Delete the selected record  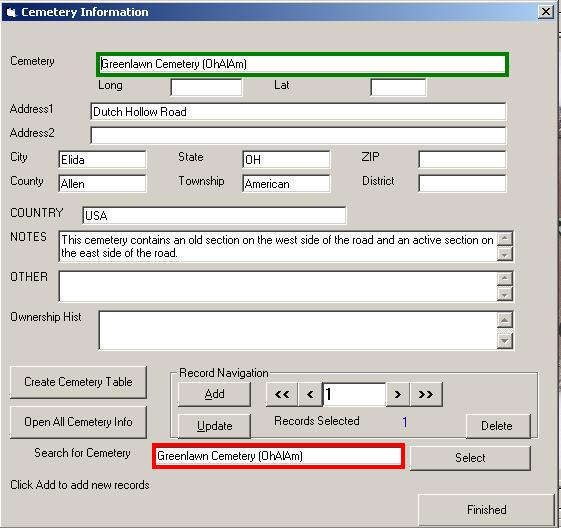pos(498,426)
